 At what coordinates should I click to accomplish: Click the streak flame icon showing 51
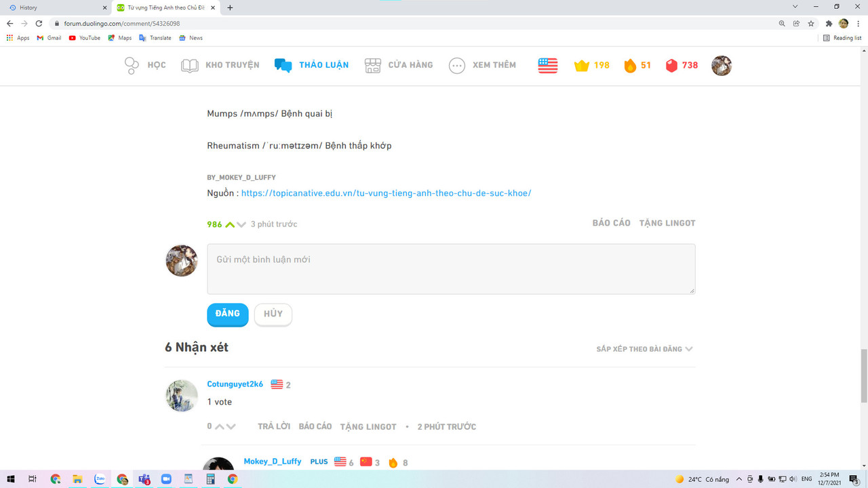point(630,65)
